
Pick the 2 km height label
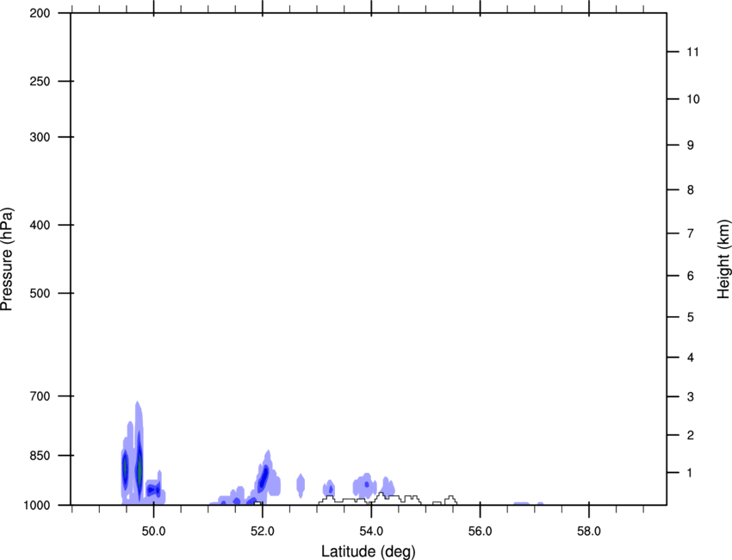tap(691, 435)
